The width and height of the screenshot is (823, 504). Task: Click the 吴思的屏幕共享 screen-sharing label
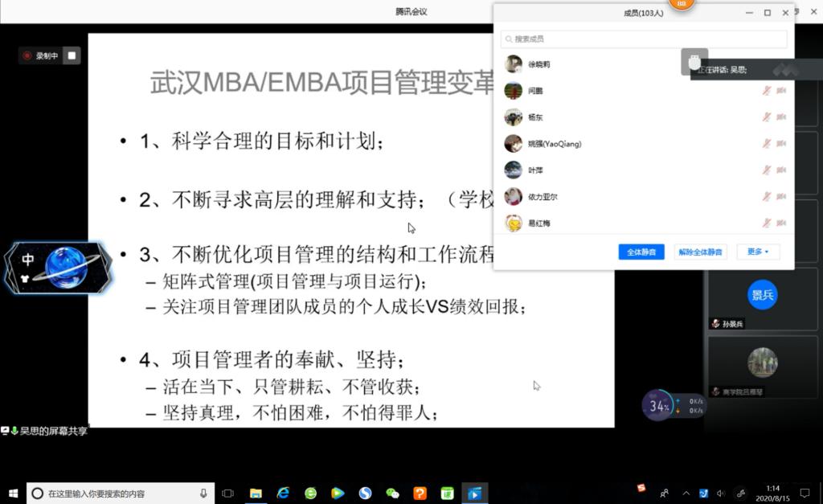click(x=53, y=431)
